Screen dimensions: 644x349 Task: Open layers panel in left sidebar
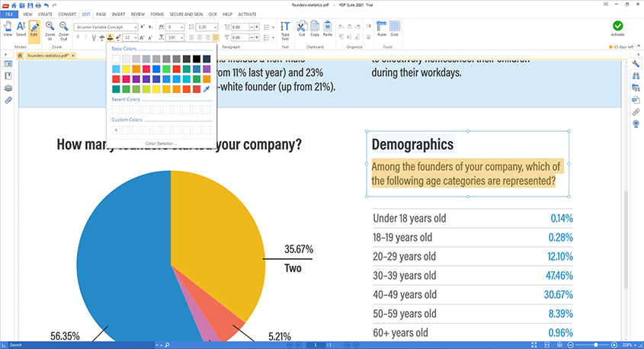coord(8,88)
